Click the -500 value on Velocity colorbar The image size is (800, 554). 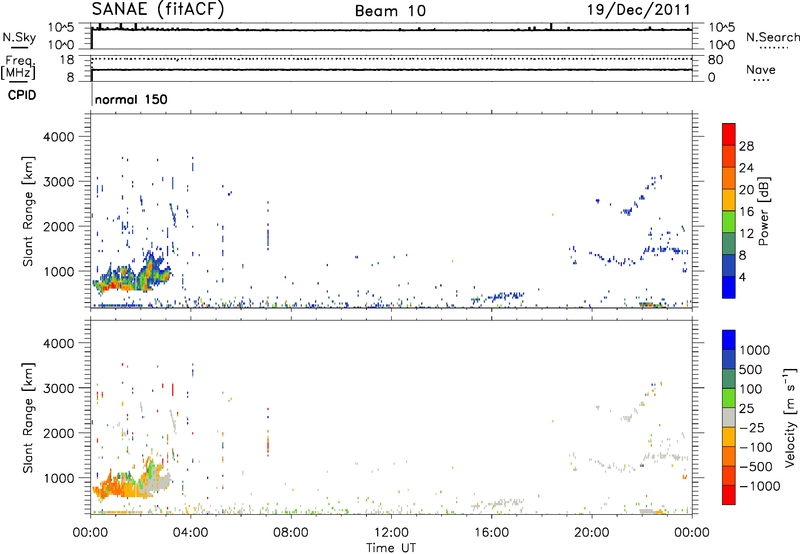point(756,467)
